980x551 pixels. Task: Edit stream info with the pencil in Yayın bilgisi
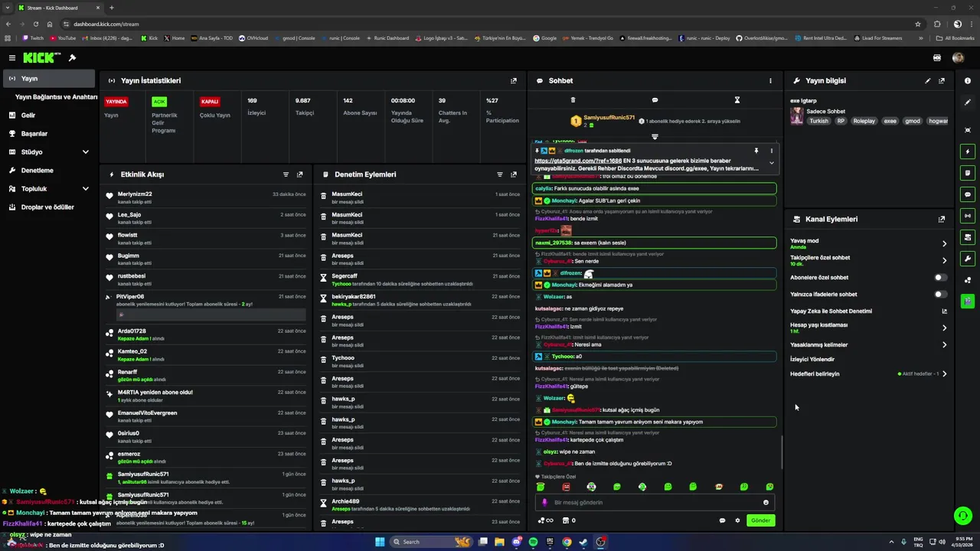[928, 80]
